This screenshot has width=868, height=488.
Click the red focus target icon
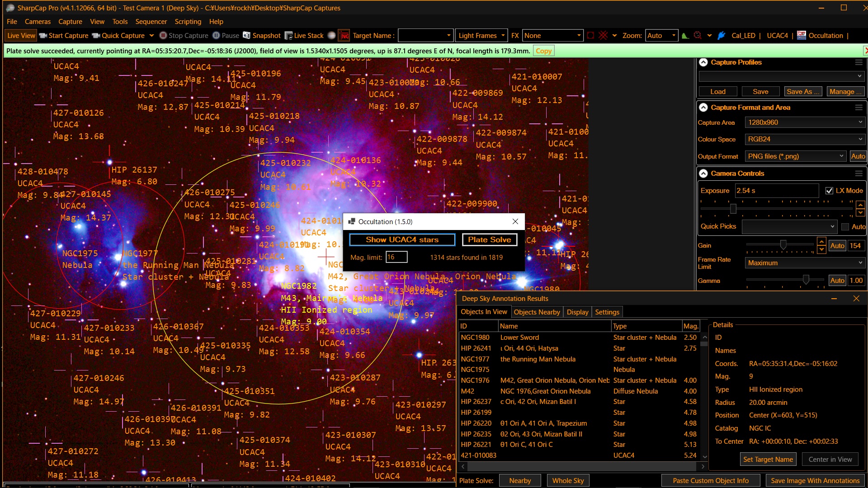698,36
